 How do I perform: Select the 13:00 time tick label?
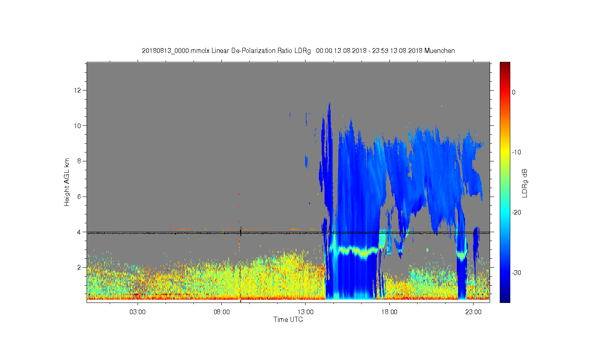306,312
